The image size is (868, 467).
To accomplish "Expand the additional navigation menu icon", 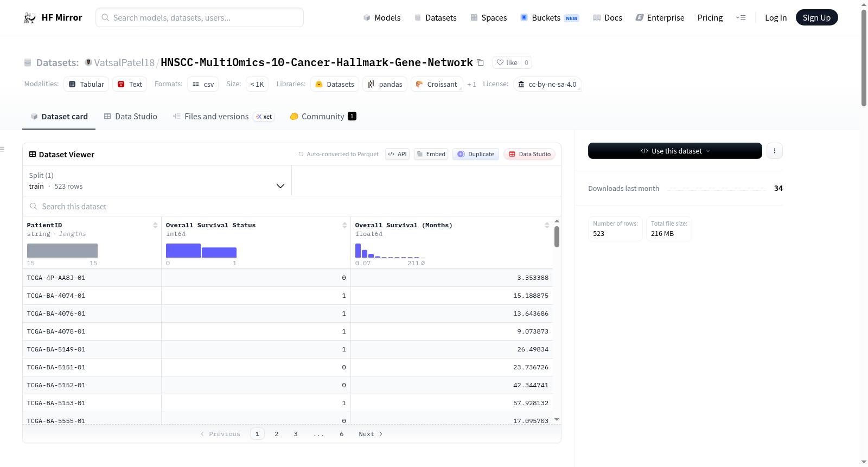I will [741, 18].
